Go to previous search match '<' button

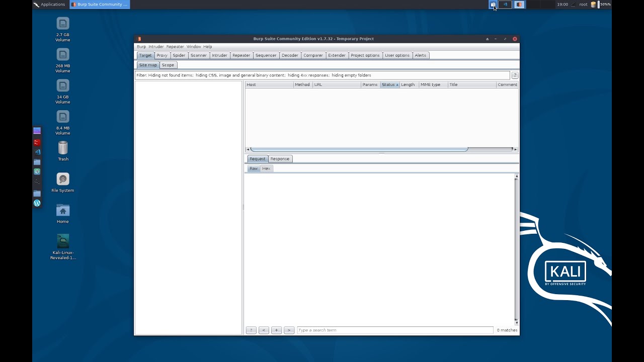[x=264, y=330]
